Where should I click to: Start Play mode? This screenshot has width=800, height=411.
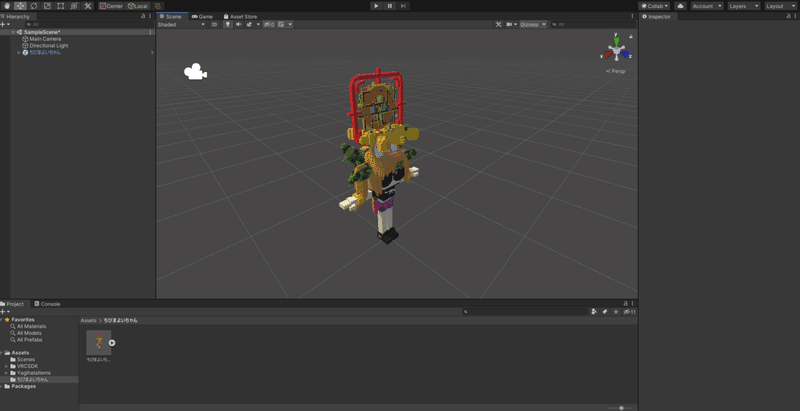(376, 6)
